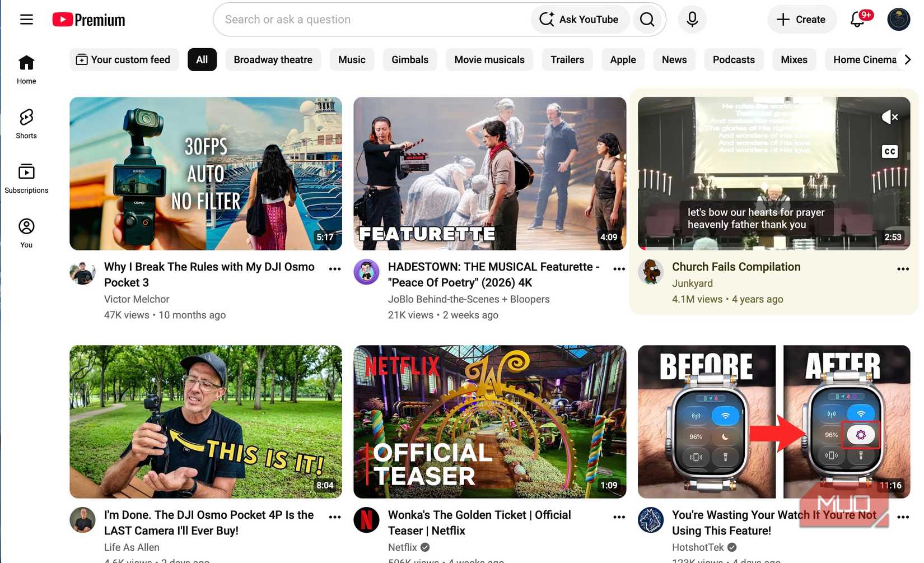Open options for HADESTOWN Featurette video

(619, 269)
